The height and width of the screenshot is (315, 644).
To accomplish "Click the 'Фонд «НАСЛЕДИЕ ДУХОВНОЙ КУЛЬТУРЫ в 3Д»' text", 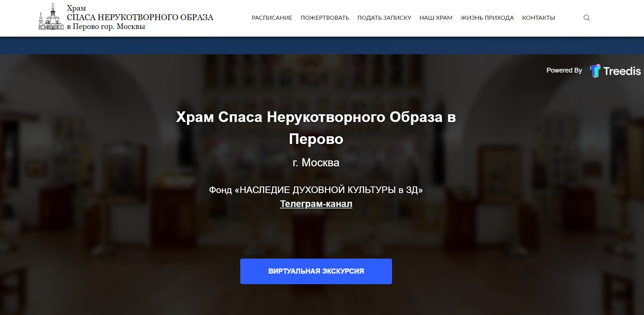I will point(316,190).
